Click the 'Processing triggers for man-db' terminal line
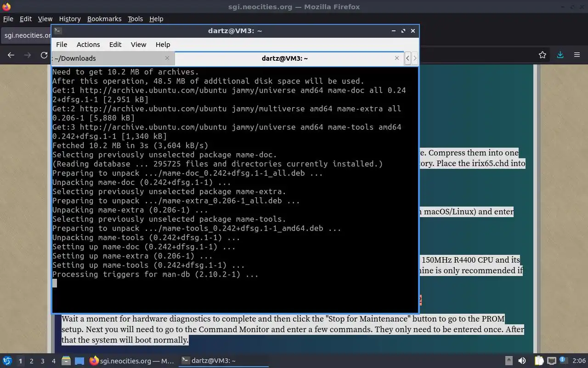588x368 pixels. click(x=155, y=274)
